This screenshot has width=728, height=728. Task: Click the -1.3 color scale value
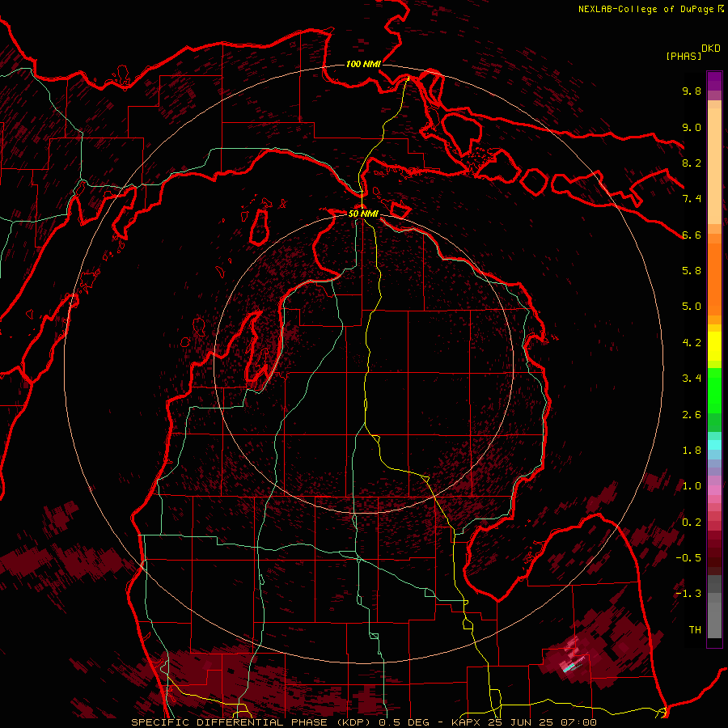pos(688,594)
